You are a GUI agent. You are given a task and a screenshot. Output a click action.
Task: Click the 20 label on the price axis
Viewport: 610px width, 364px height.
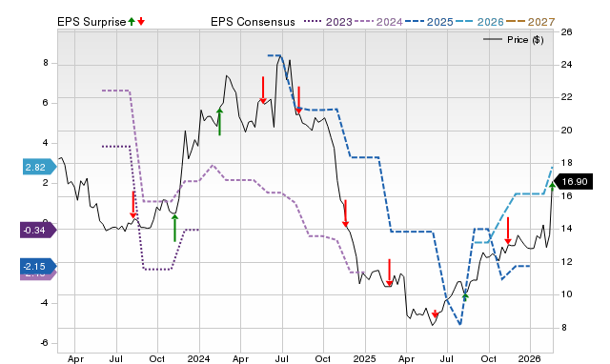(567, 131)
